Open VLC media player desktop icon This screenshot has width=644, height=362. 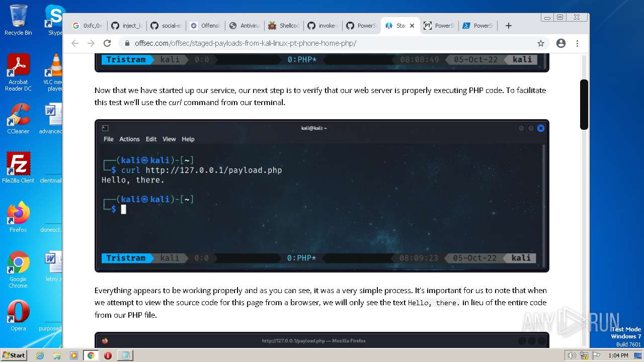coord(52,73)
